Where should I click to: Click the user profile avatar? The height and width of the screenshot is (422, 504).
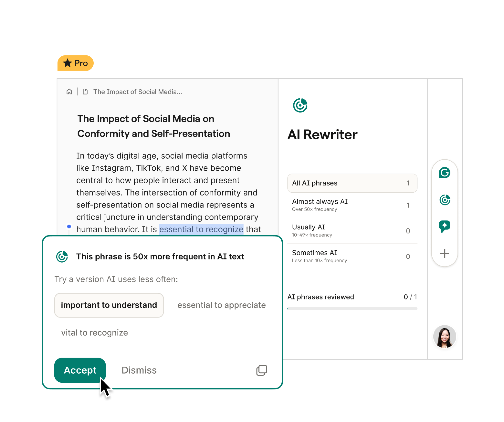click(444, 336)
